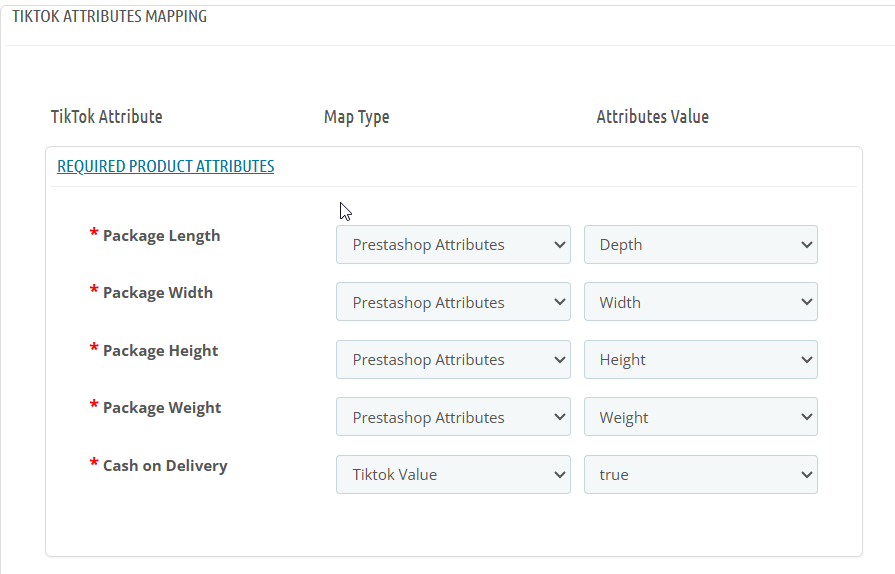Image resolution: width=895 pixels, height=574 pixels.
Task: Open Map Type dropdown for Package Length
Action: pos(453,245)
